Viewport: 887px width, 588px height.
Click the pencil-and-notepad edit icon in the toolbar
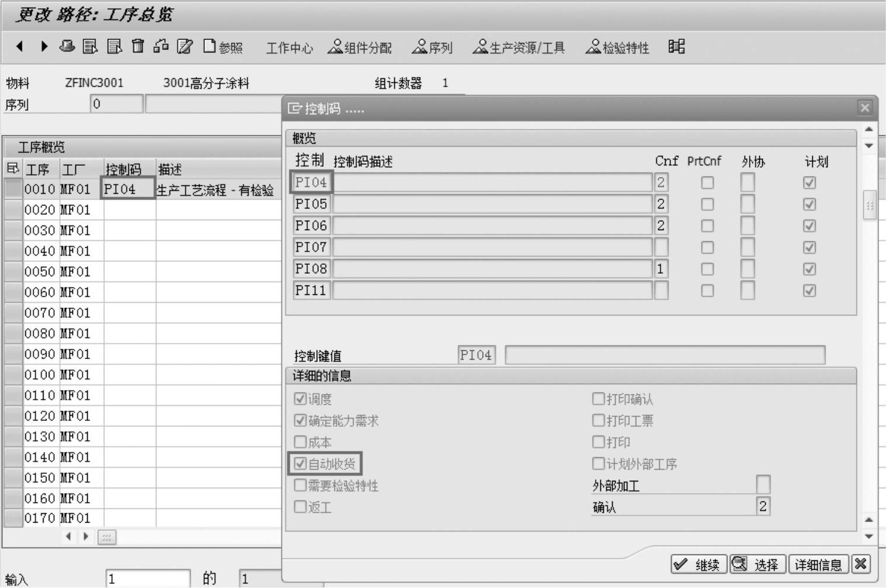pyautogui.click(x=184, y=46)
